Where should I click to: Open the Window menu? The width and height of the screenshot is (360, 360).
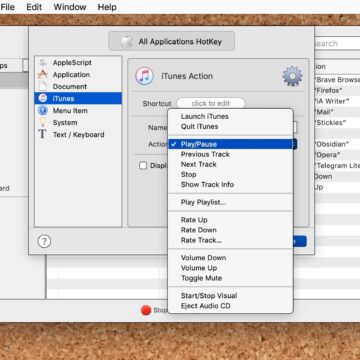(x=70, y=7)
